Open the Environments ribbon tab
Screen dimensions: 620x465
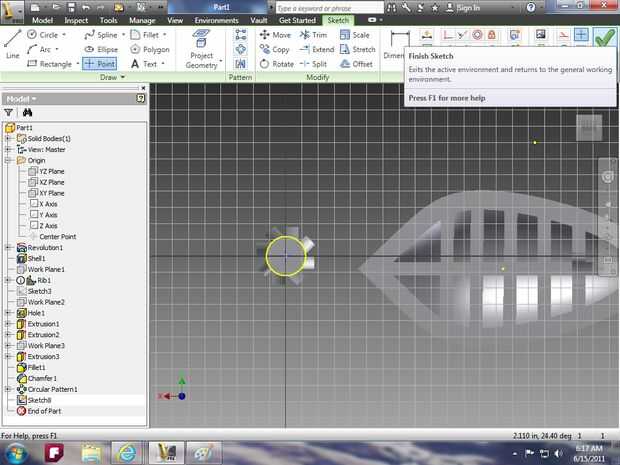click(216, 19)
